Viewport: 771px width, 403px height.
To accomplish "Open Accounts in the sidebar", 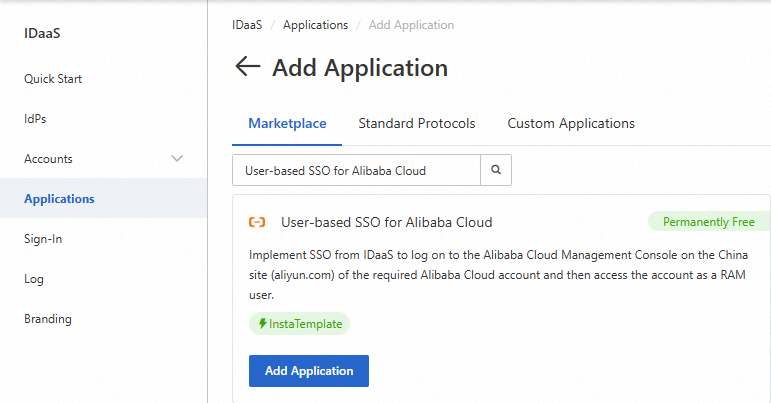I will pyautogui.click(x=48, y=159).
